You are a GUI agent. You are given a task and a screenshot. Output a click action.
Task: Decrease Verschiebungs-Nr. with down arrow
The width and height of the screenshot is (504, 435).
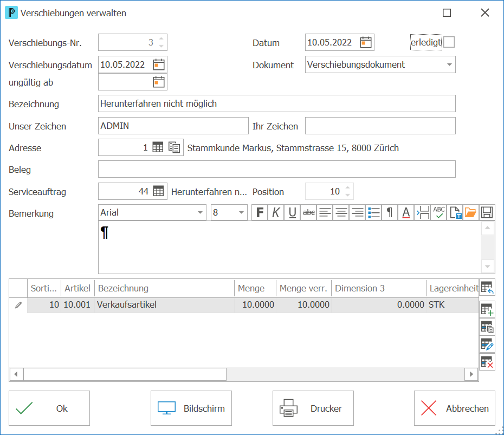(161, 46)
